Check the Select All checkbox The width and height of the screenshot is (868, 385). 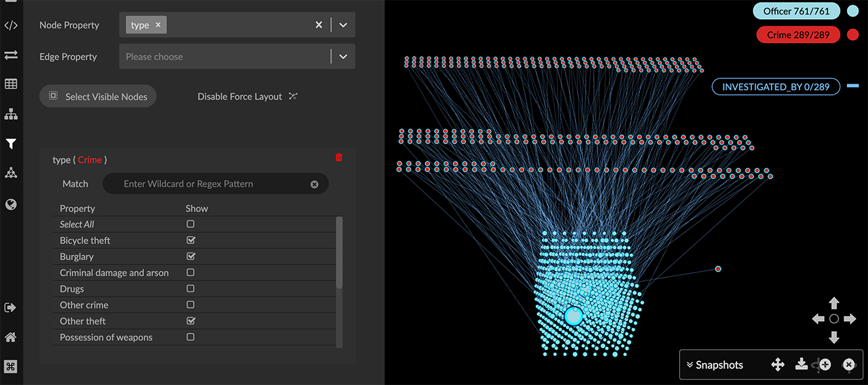coord(191,224)
